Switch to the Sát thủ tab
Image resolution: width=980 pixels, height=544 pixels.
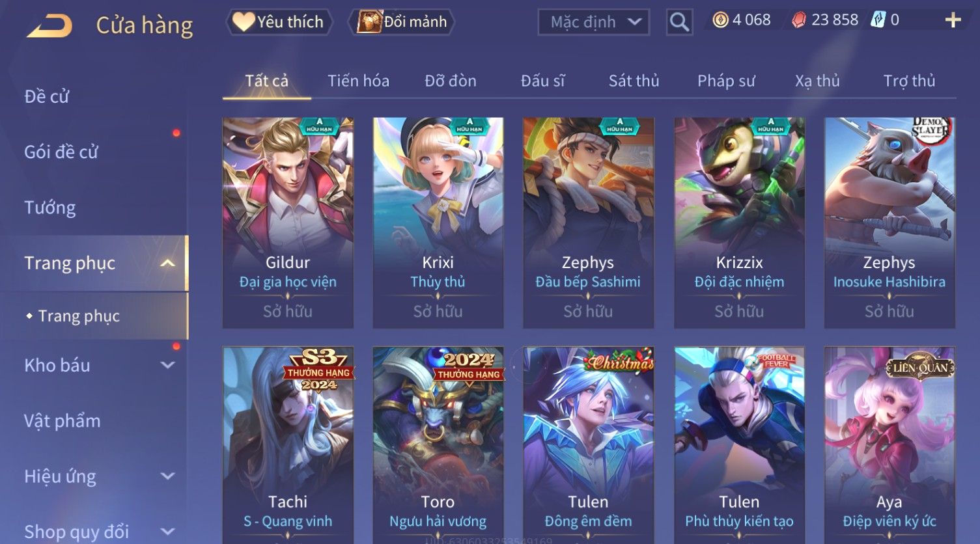[634, 81]
